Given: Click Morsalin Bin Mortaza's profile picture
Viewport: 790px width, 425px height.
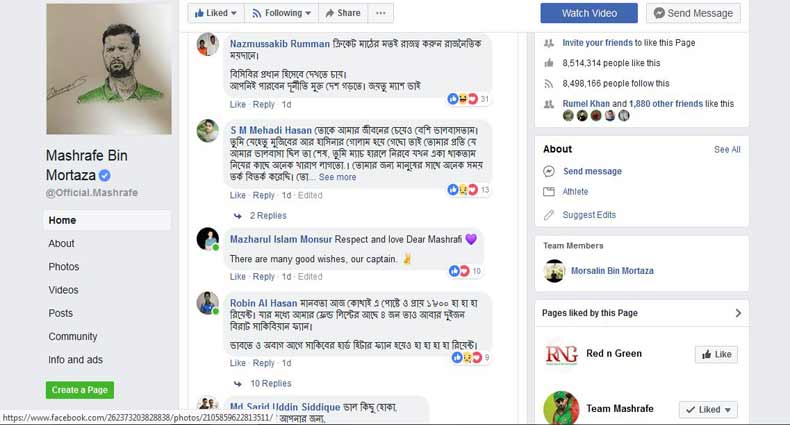Looking at the screenshot, I should pos(554,271).
